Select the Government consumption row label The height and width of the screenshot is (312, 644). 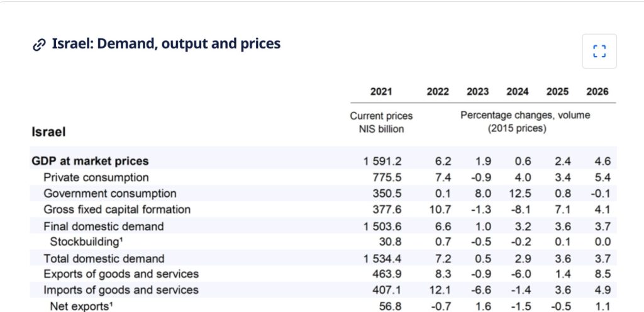point(110,194)
